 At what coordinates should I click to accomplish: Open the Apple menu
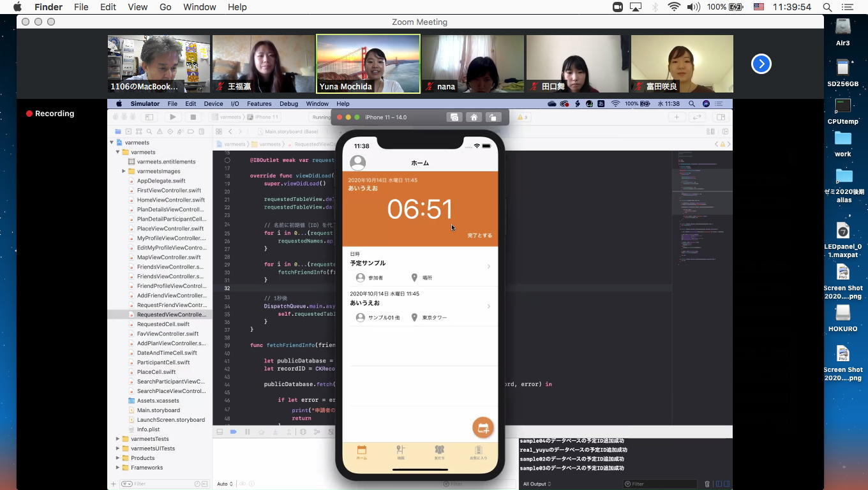coord(17,7)
